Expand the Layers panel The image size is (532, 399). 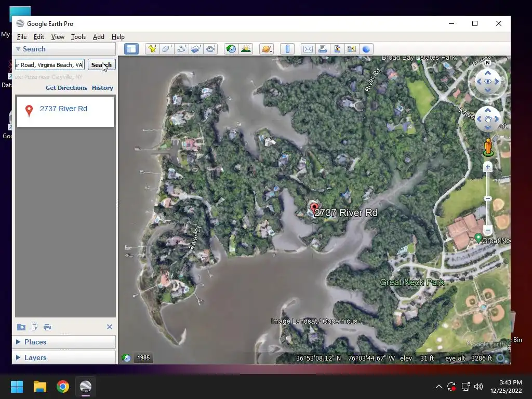[x=18, y=357]
